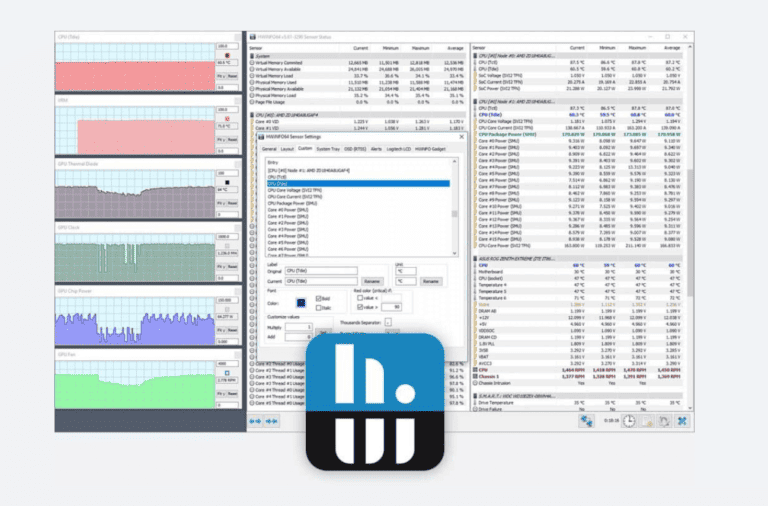Image resolution: width=768 pixels, height=506 pixels.
Task: Open the Fit y dropdown on GPU Chip Power graph
Action: (x=221, y=330)
